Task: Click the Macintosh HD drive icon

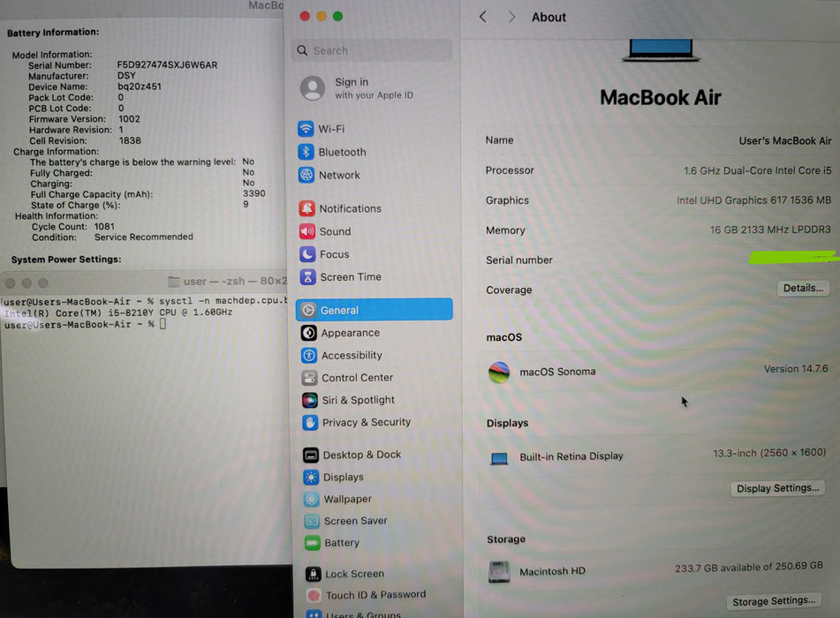Action: click(499, 571)
